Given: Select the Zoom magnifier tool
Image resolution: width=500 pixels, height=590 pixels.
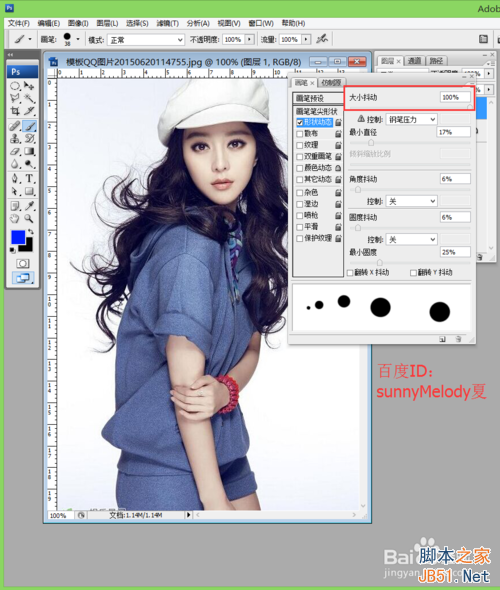Looking at the screenshot, I should [29, 219].
